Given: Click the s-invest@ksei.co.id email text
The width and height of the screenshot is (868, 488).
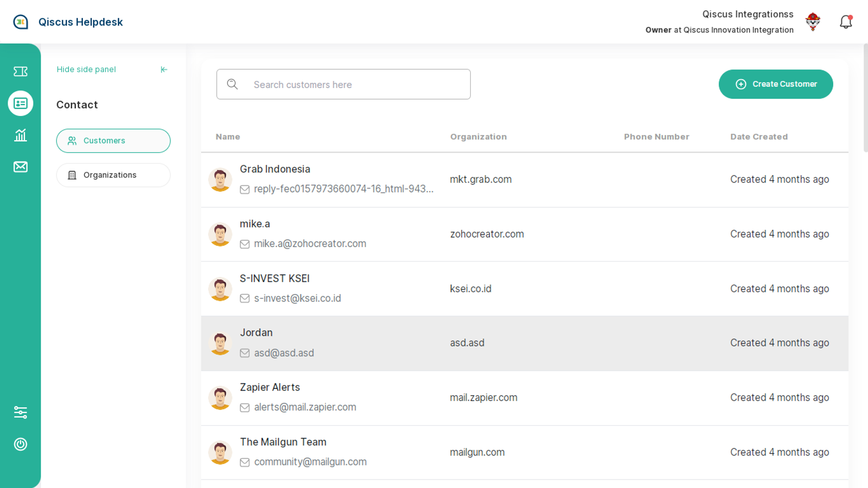Looking at the screenshot, I should point(297,298).
